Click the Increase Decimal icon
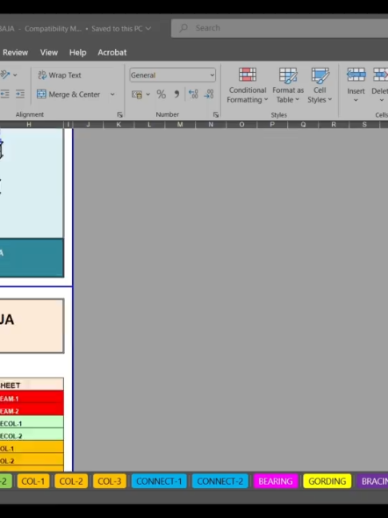 pyautogui.click(x=193, y=94)
